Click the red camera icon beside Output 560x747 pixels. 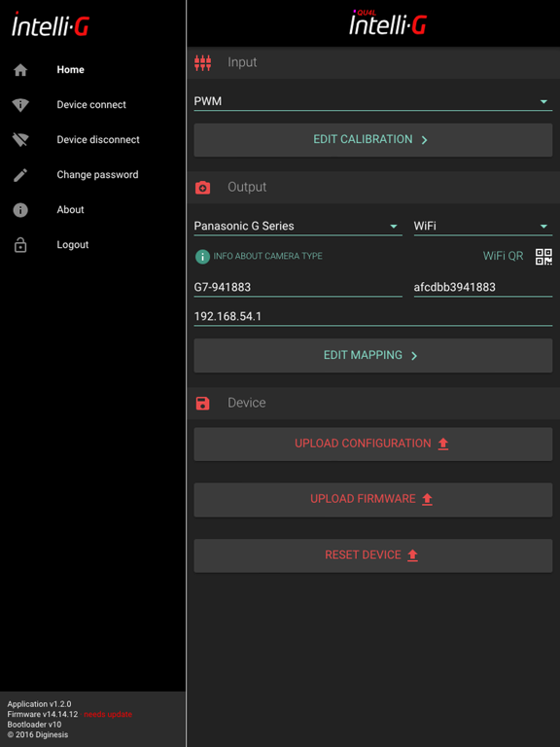[x=203, y=187]
